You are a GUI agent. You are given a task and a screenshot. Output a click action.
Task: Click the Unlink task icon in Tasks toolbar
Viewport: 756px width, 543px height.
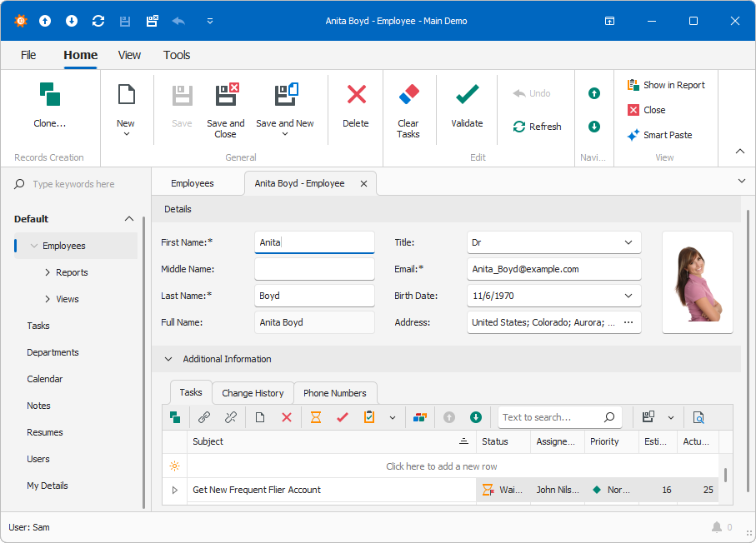[231, 417]
